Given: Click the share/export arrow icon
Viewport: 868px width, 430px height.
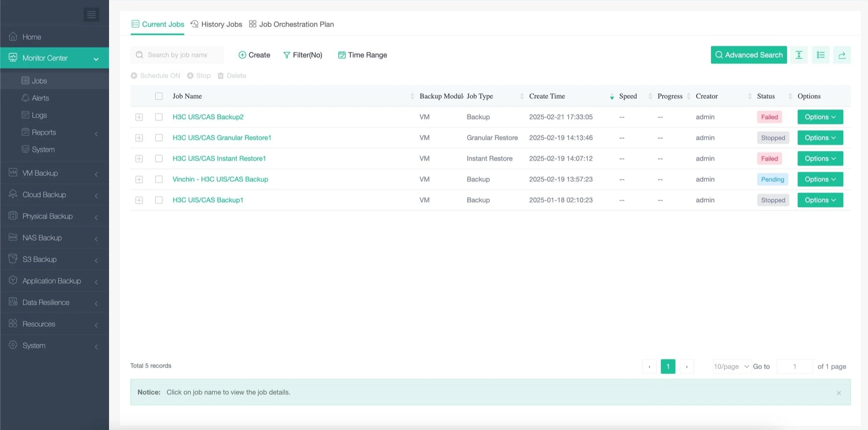Looking at the screenshot, I should coord(841,55).
